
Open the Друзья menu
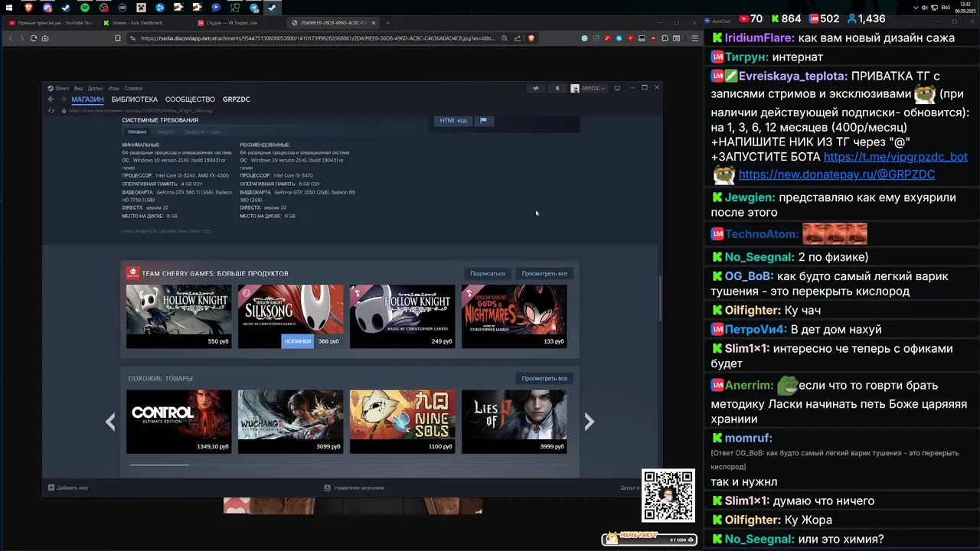[x=95, y=88]
